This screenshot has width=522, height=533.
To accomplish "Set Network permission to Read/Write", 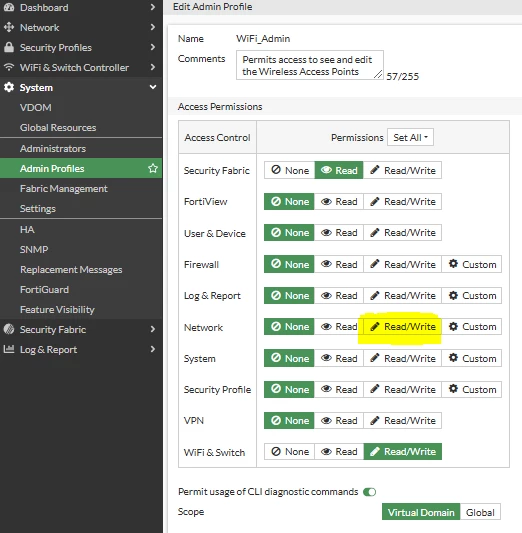I will [402, 327].
